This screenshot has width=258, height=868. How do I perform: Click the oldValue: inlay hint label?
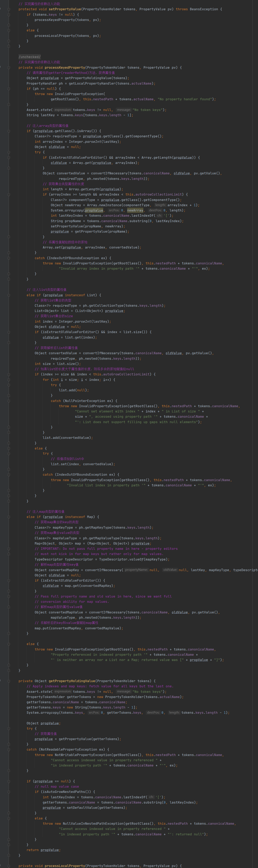(x=170, y=570)
